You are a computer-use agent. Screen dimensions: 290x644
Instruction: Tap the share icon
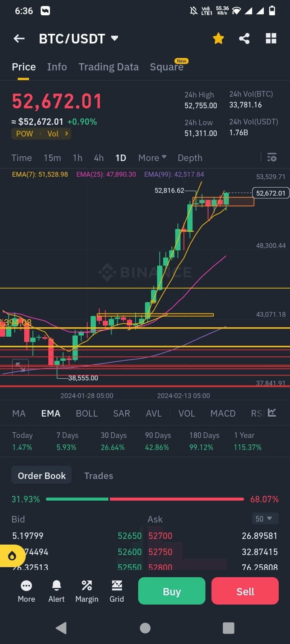click(x=244, y=39)
